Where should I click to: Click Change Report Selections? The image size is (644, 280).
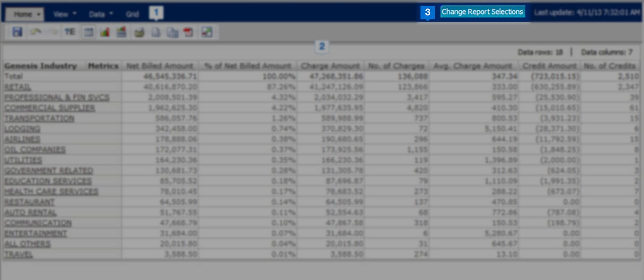coord(482,12)
